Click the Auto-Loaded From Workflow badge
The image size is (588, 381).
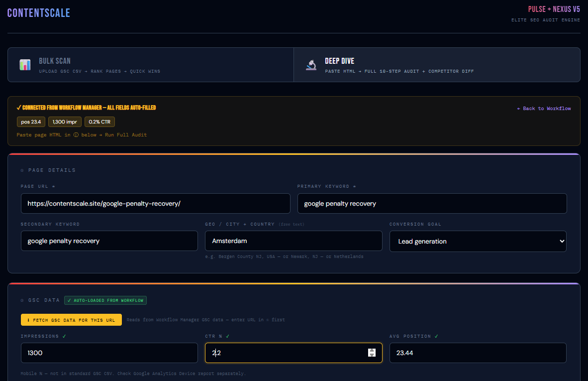[105, 300]
